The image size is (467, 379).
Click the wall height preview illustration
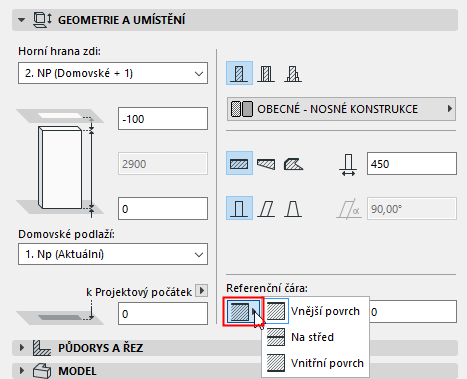[60, 163]
